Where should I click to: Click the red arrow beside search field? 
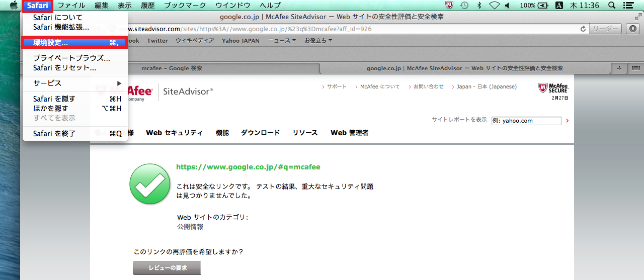pyautogui.click(x=568, y=121)
